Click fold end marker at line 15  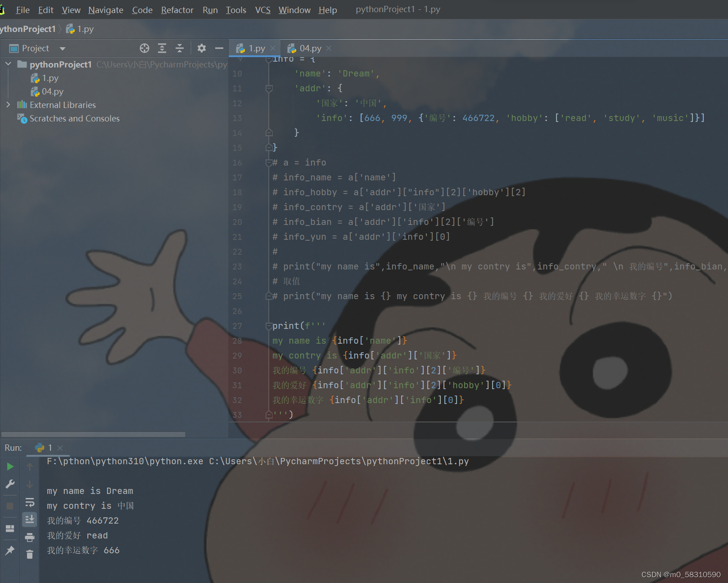tap(269, 148)
